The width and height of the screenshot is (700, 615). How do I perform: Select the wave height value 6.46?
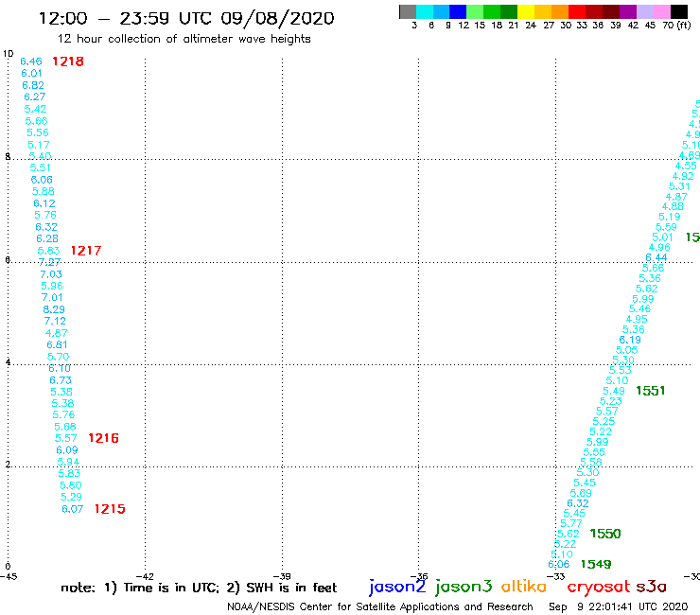[x=31, y=61]
